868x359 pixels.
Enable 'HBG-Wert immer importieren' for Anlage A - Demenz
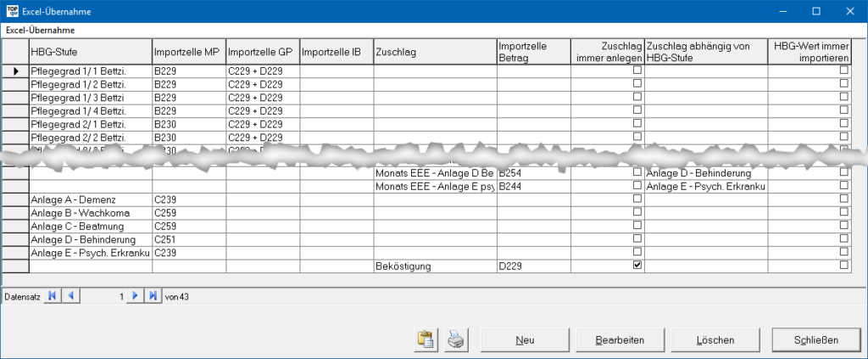(843, 199)
